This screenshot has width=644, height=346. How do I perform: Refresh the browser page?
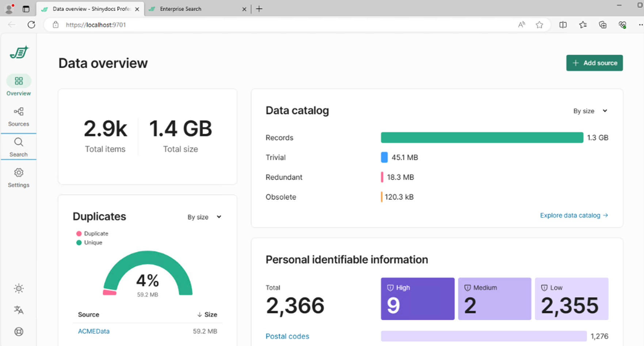pyautogui.click(x=31, y=25)
